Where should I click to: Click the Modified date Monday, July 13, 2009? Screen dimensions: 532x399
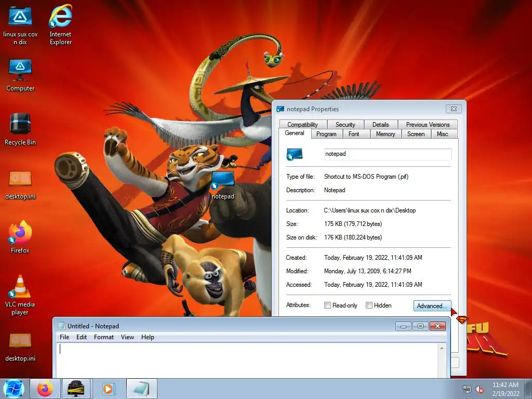(x=367, y=271)
